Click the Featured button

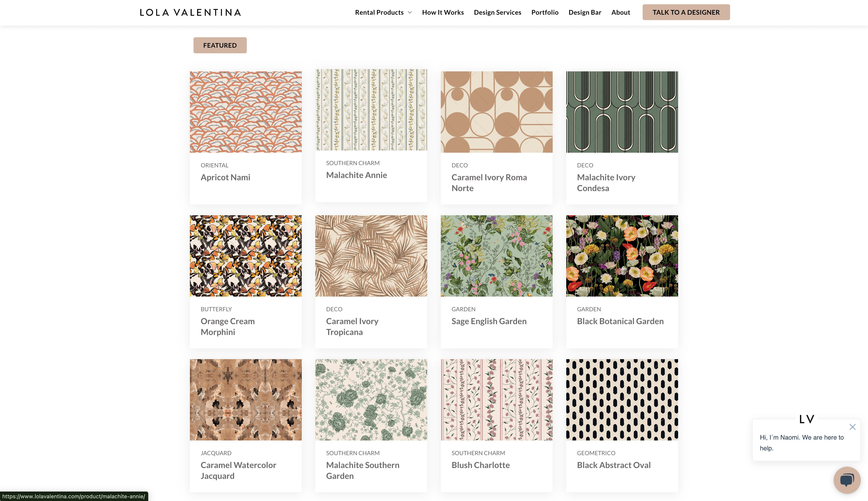(x=220, y=45)
